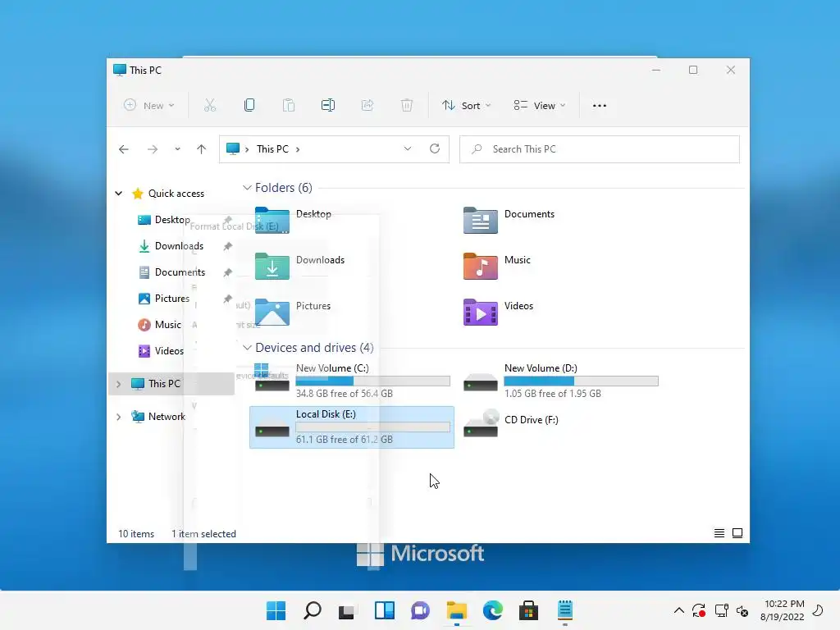The width and height of the screenshot is (840, 630).
Task: Refresh the This PC view
Action: 435,148
